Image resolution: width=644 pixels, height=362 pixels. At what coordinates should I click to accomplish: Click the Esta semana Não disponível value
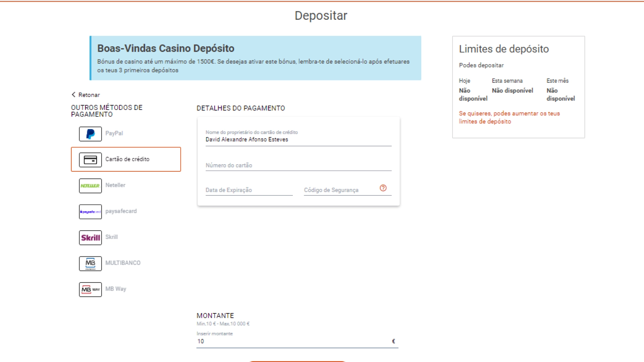(x=512, y=90)
